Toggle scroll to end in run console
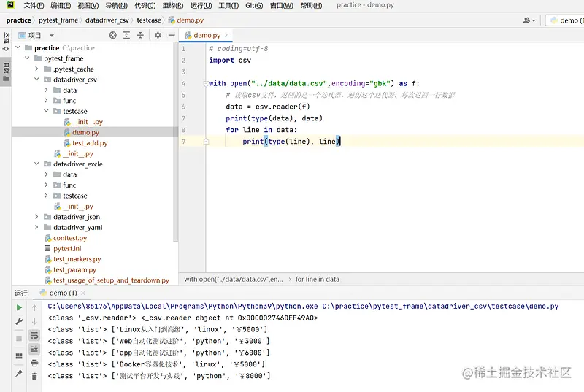 tap(34, 349)
